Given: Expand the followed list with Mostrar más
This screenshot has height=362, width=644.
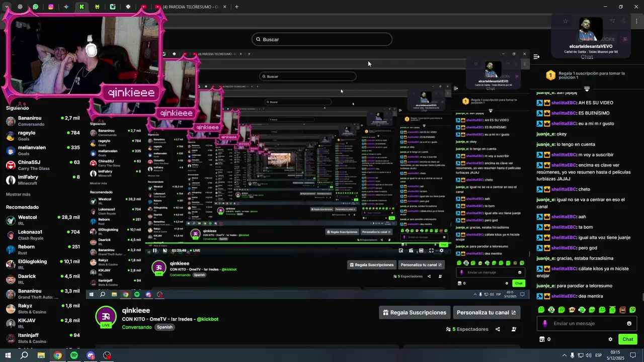Looking at the screenshot, I should (x=18, y=194).
